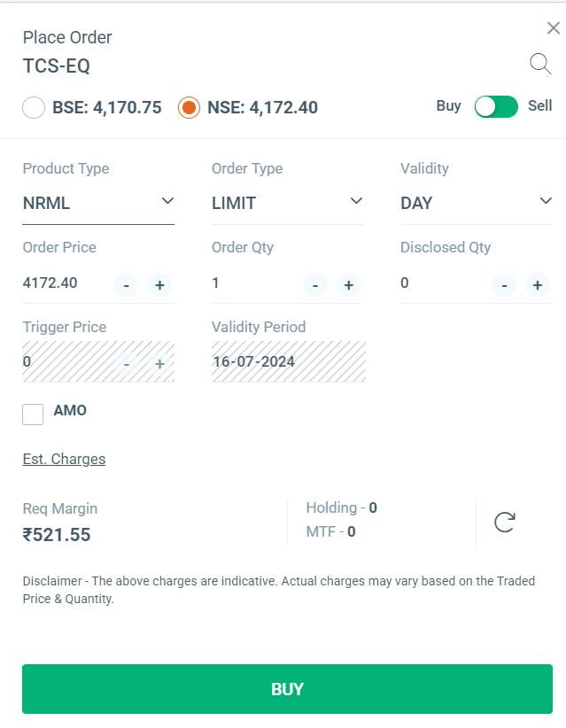Image resolution: width=566 pixels, height=728 pixels.
Task: Increment Order Qty using plus icon
Action: pyautogui.click(x=348, y=285)
